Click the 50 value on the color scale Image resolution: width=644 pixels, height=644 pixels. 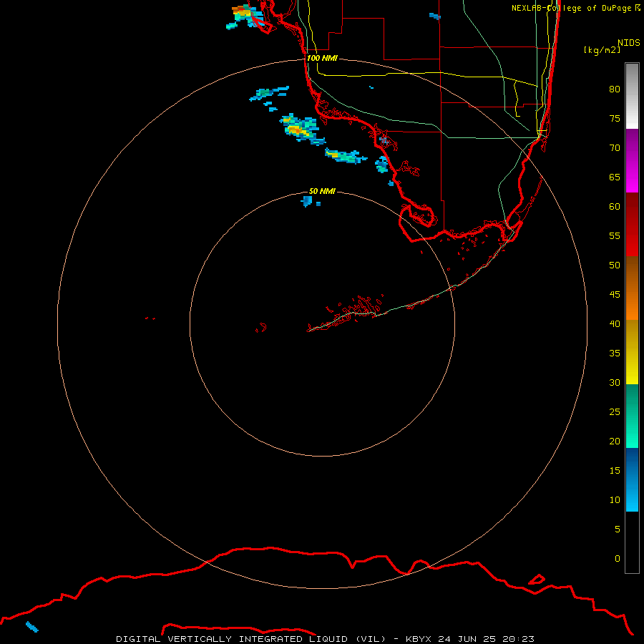(615, 265)
